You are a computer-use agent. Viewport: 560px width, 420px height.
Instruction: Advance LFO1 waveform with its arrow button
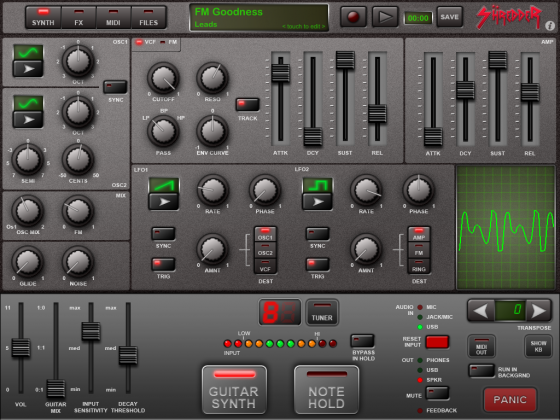[x=164, y=201]
